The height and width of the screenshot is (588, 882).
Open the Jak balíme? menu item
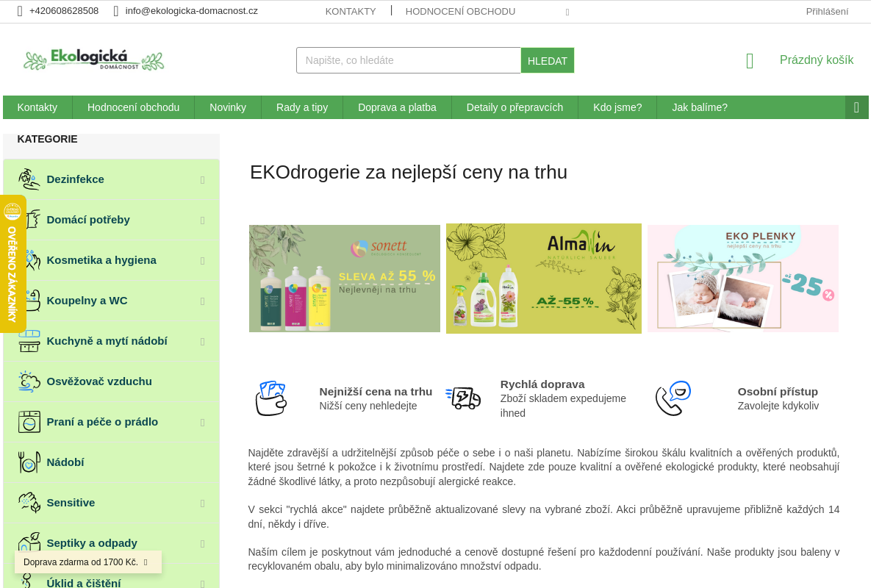click(700, 107)
